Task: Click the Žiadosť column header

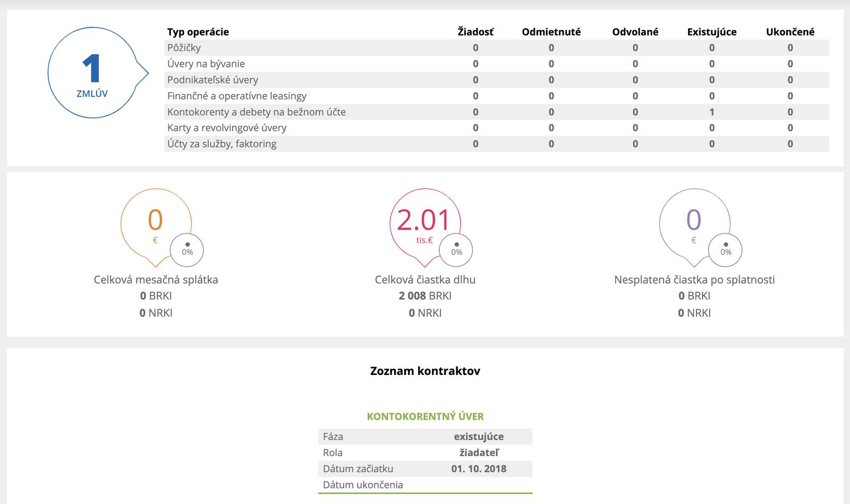Action: coord(475,32)
